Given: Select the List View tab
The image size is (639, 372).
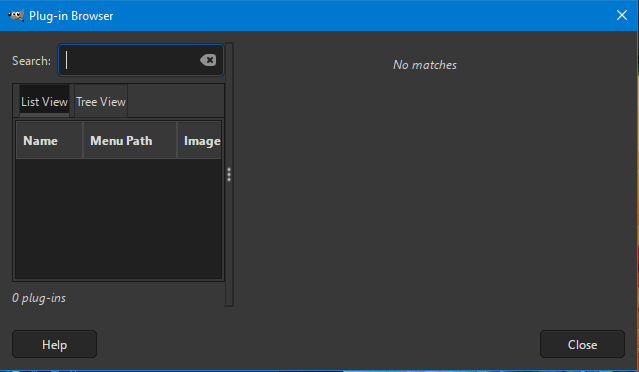Looking at the screenshot, I should pos(44,101).
